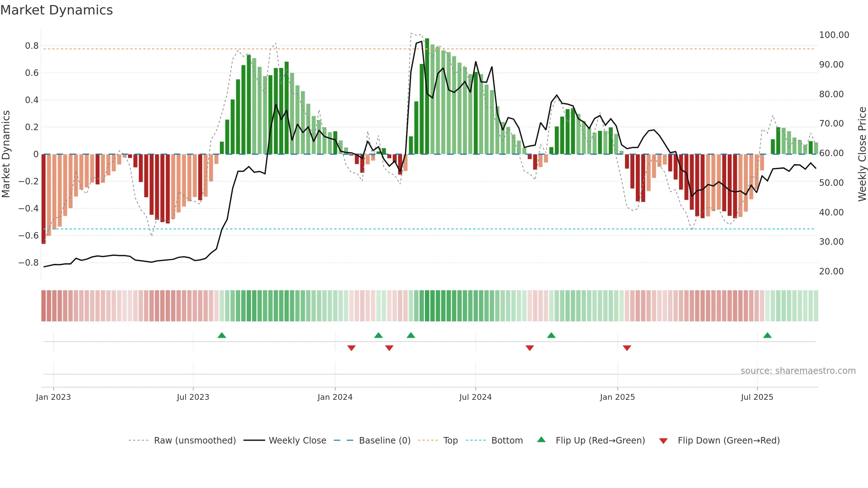Click the '20.00' price tick label
This screenshot has height=488, width=868.
click(x=831, y=271)
